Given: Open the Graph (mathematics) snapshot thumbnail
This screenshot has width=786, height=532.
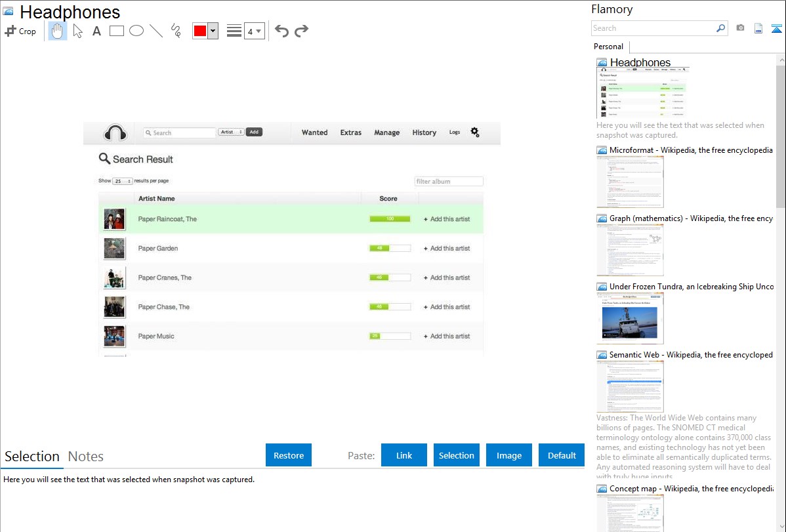Looking at the screenshot, I should [630, 250].
